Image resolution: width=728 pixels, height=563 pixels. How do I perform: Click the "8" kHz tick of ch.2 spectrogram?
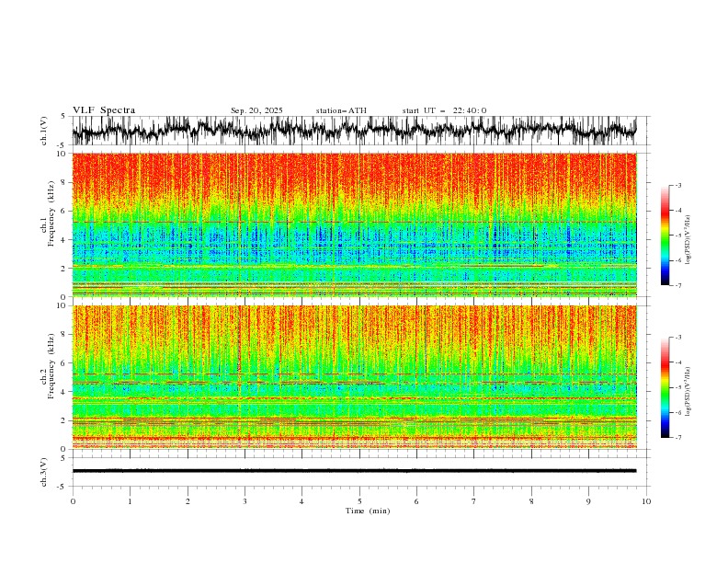(x=64, y=335)
